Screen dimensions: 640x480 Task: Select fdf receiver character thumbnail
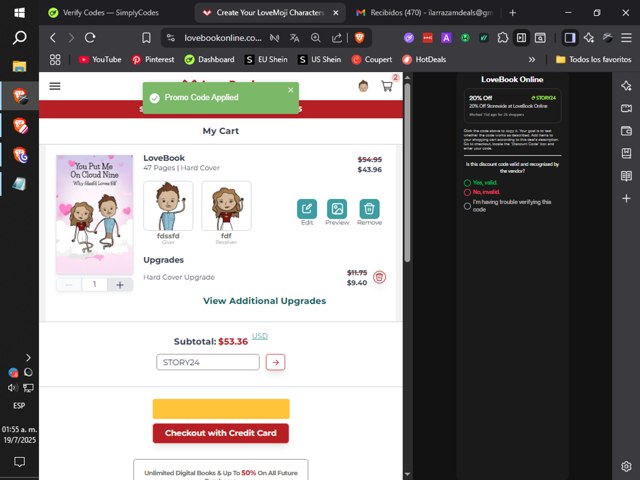click(x=227, y=206)
